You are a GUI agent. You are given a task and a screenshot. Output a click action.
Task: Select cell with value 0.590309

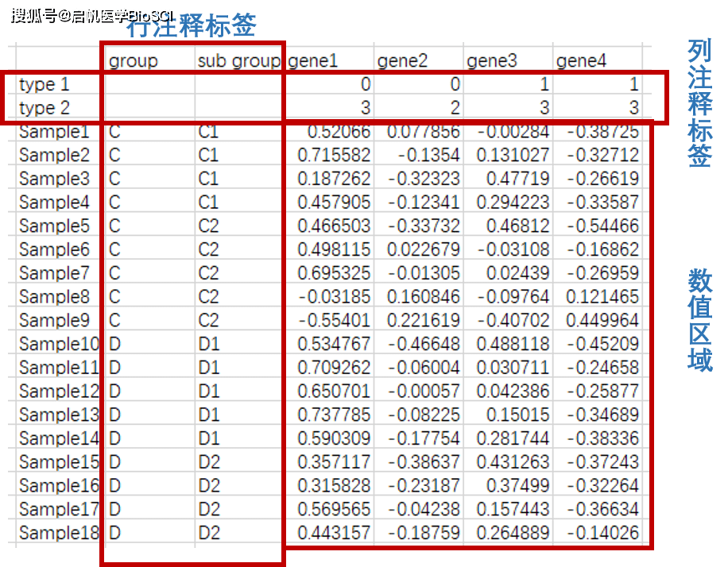coord(335,438)
